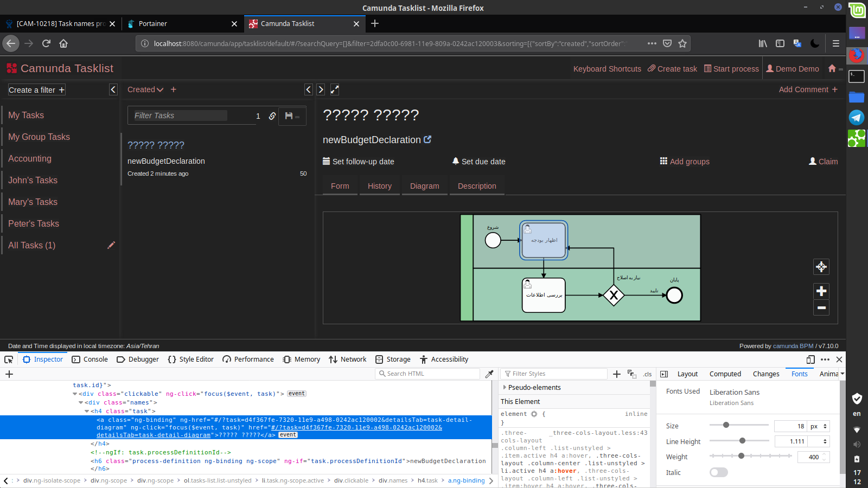Screen dimensions: 868x488
Task: Toggle the Italic switch in Fonts panel
Action: point(718,472)
